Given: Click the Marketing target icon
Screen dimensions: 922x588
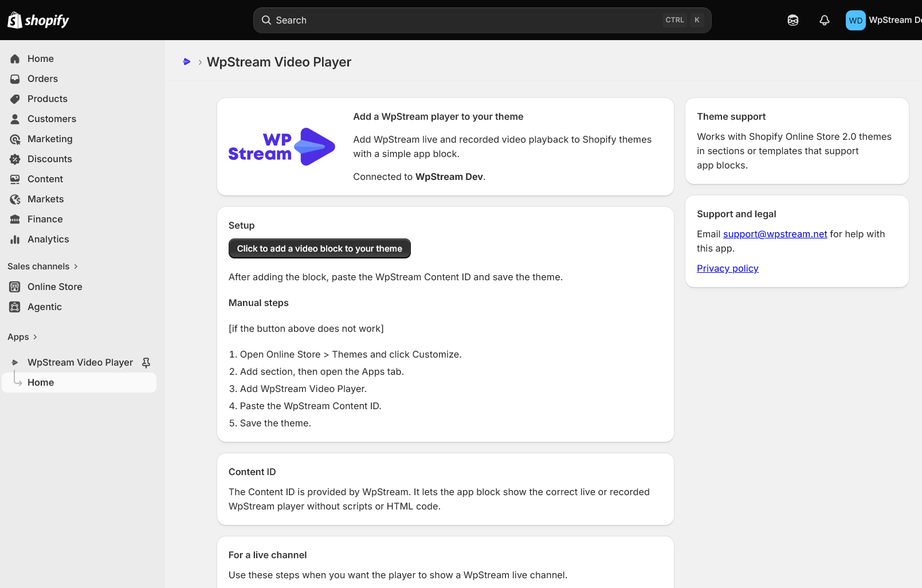Looking at the screenshot, I should [x=15, y=139].
